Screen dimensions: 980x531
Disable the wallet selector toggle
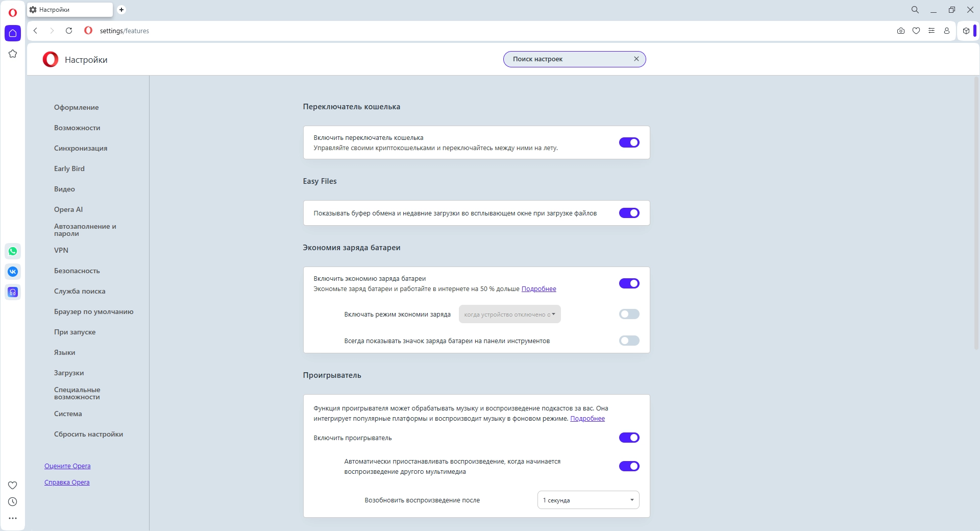pyautogui.click(x=629, y=142)
